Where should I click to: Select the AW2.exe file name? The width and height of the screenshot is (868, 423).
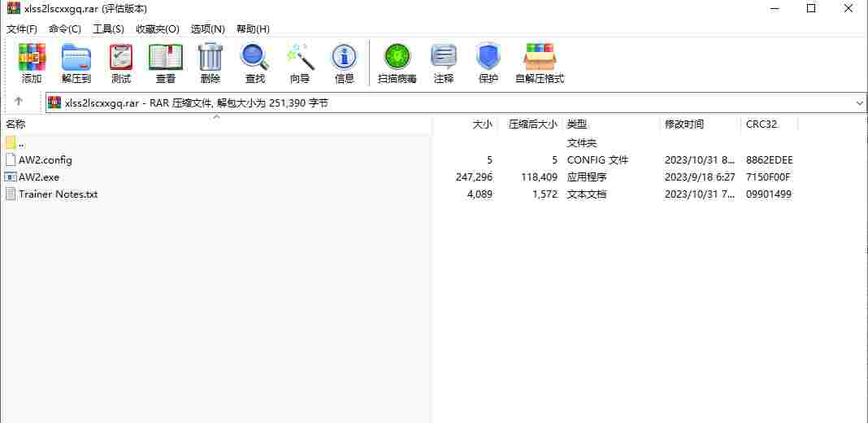[x=39, y=177]
